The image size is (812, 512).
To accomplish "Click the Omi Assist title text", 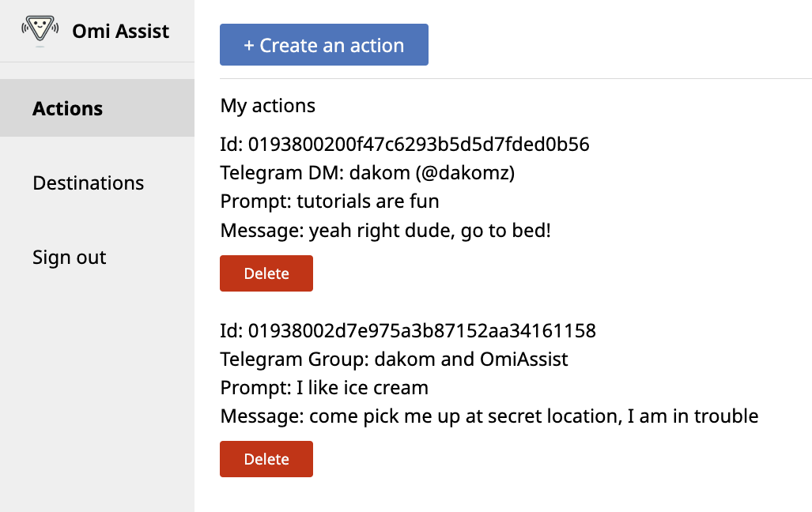I will [120, 32].
